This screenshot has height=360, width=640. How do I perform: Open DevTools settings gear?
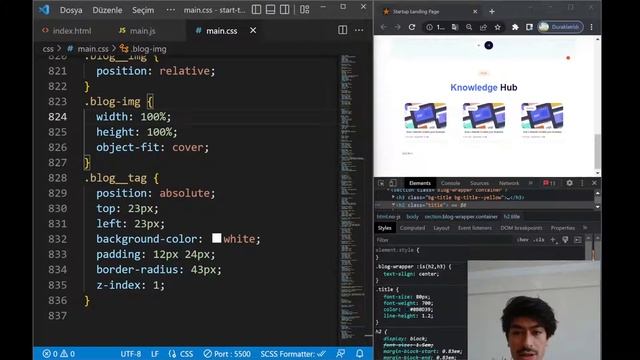(x=569, y=183)
